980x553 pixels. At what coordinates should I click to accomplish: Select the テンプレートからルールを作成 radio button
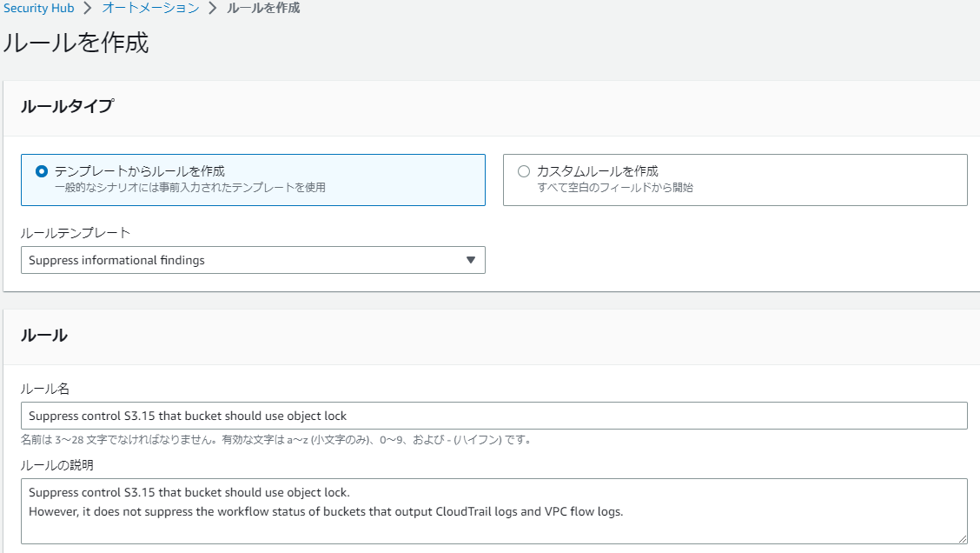pyautogui.click(x=41, y=171)
